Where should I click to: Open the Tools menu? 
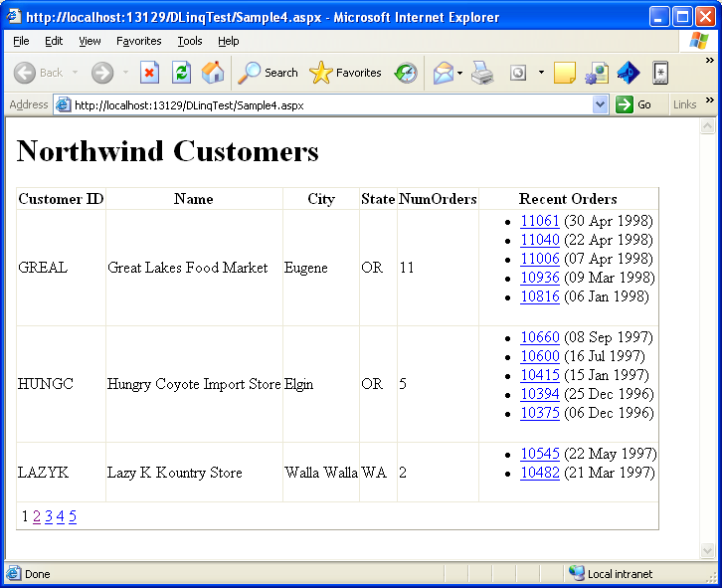tap(190, 41)
